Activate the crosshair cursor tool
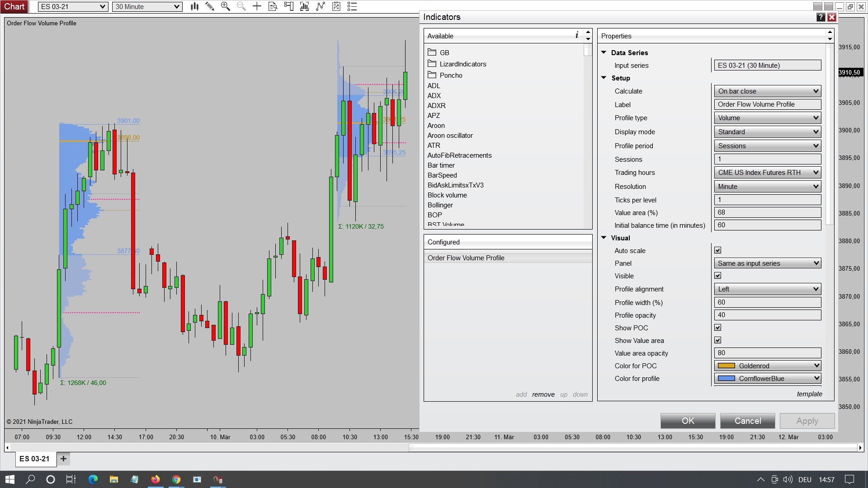 [257, 6]
